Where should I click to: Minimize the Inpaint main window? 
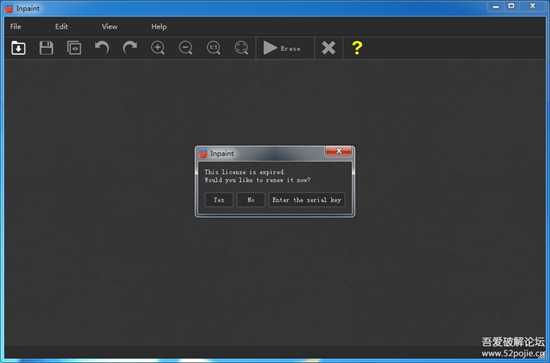[x=496, y=6]
